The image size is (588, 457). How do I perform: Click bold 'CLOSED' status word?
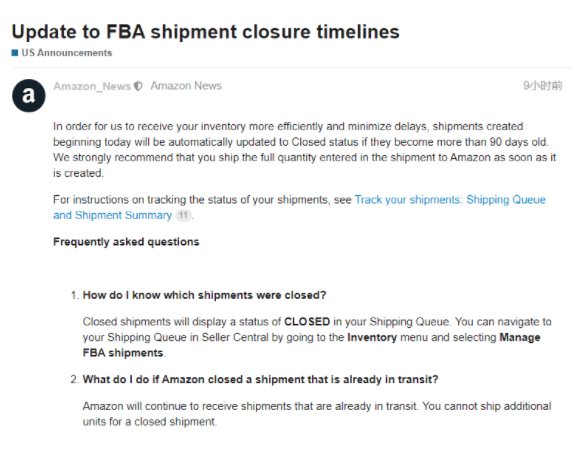click(x=307, y=322)
